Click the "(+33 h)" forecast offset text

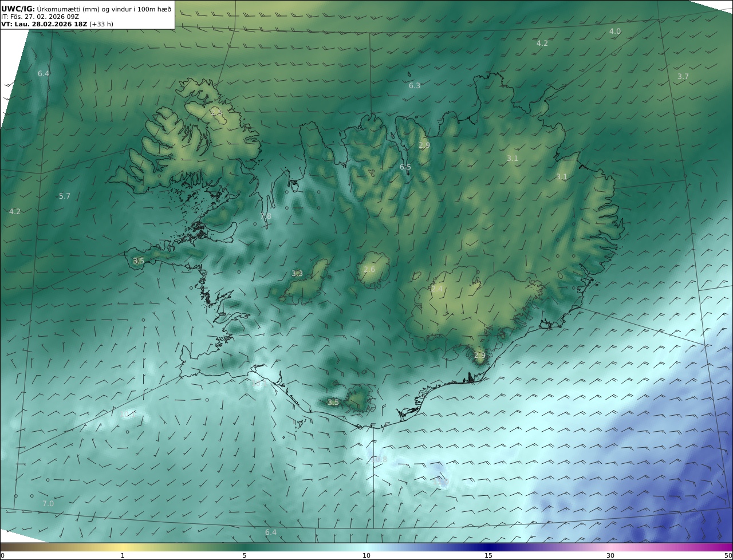(x=102, y=25)
